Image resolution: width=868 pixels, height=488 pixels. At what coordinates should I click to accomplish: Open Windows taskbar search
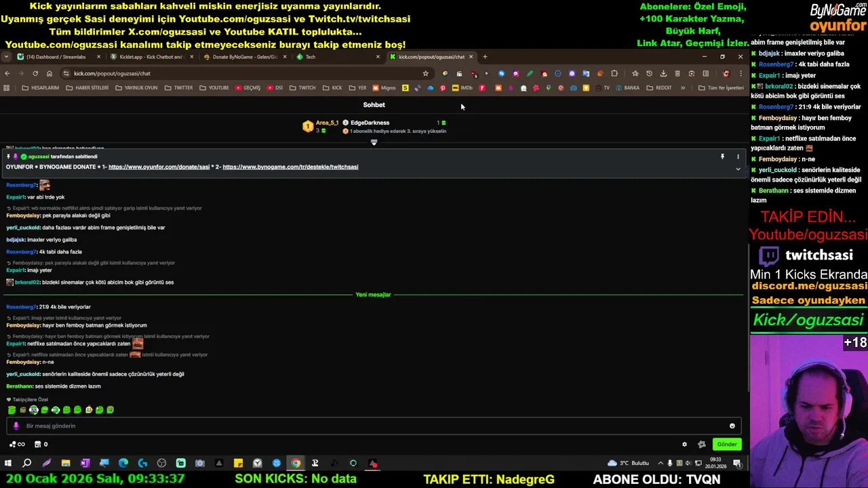[x=27, y=463]
